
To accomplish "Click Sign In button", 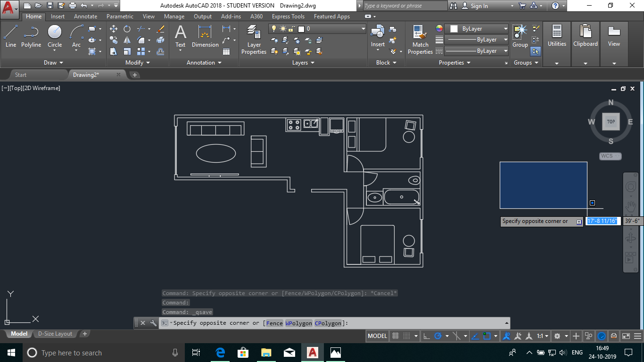I will [x=475, y=6].
